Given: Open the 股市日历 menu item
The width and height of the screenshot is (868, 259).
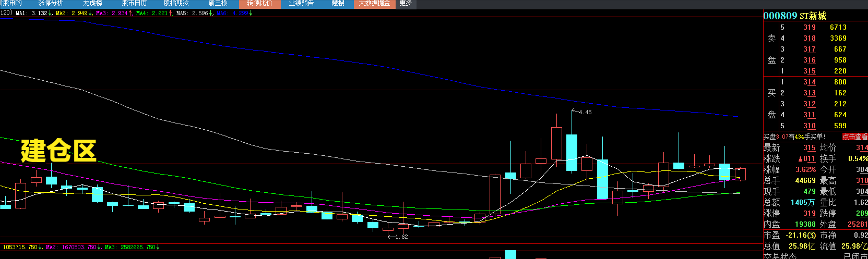Looking at the screenshot, I should coord(134,3).
